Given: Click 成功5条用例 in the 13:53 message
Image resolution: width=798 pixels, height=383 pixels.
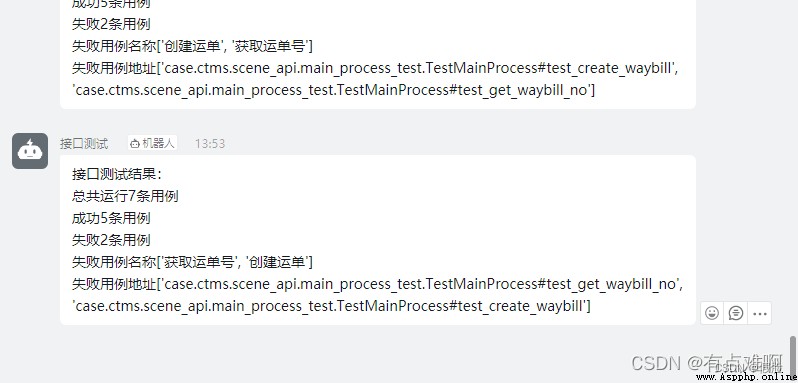Looking at the screenshot, I should tap(111, 218).
